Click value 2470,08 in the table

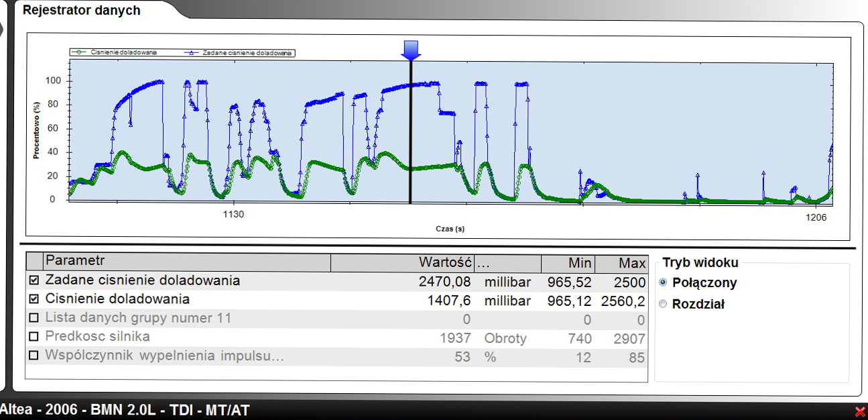pyautogui.click(x=445, y=281)
